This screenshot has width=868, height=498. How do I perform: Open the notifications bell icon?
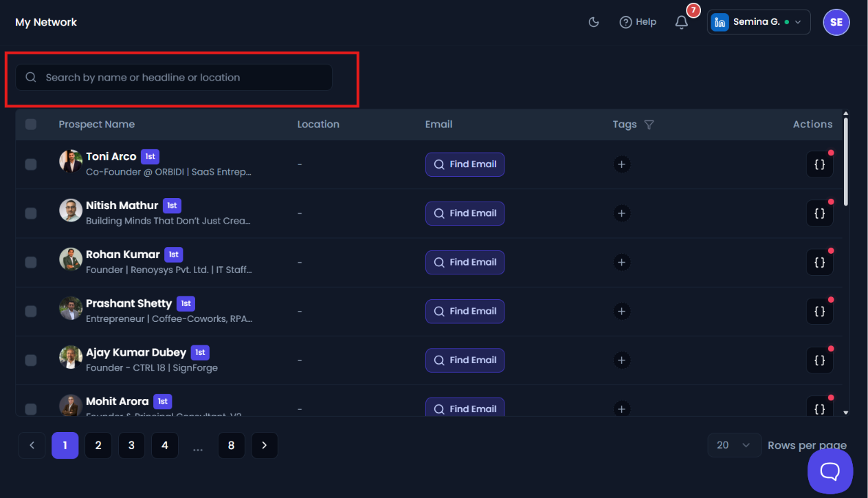point(681,22)
